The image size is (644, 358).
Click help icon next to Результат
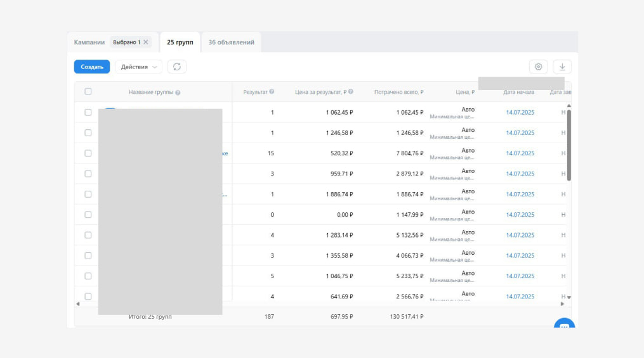[x=272, y=92]
